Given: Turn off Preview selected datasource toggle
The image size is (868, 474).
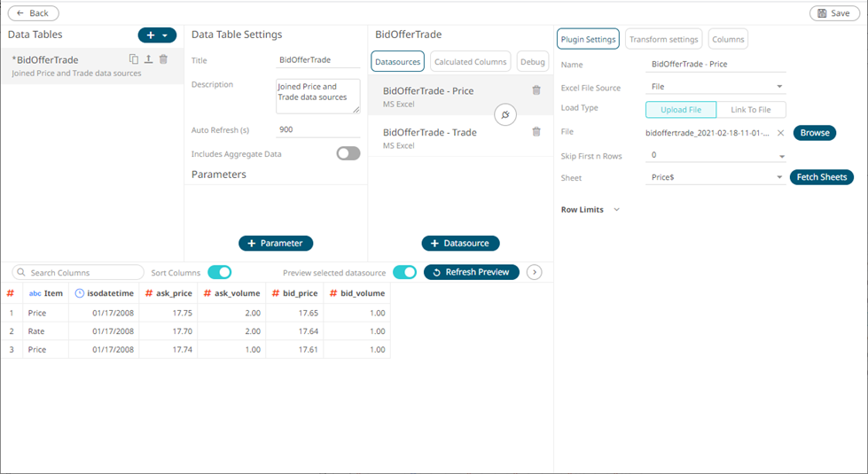Looking at the screenshot, I should (x=404, y=272).
